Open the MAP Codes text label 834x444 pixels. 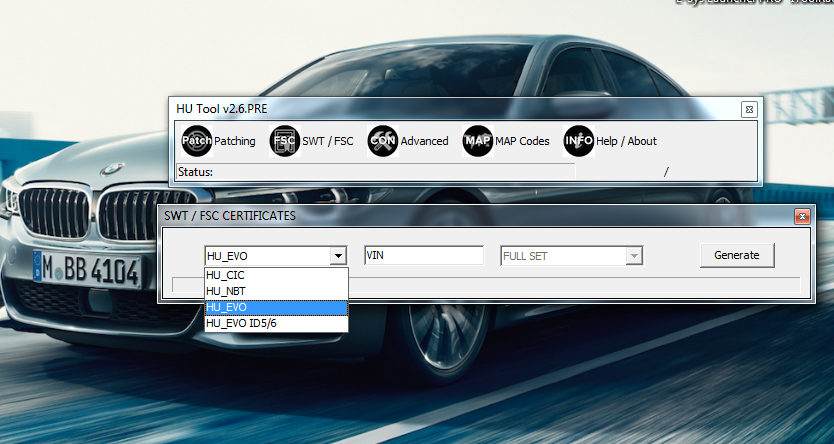(522, 141)
